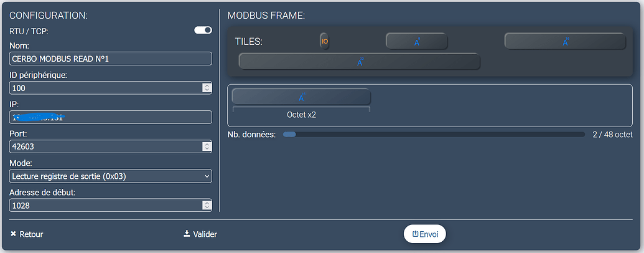Viewport: 644px width, 253px height.
Task: Click into the IP address field
Action: [111, 118]
